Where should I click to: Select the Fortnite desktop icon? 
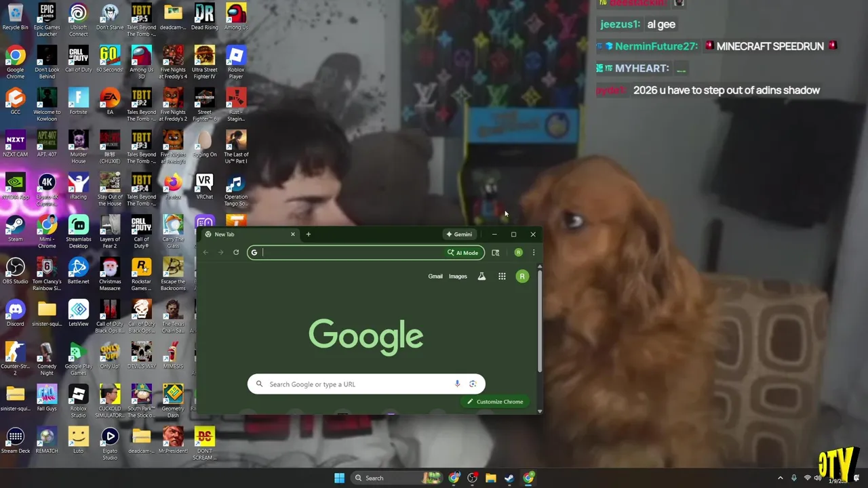point(78,102)
